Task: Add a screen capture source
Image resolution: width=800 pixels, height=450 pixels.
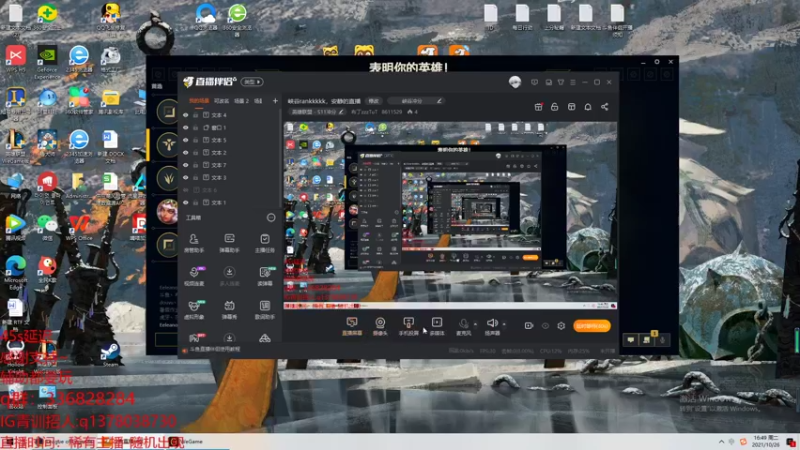Action: point(352,326)
